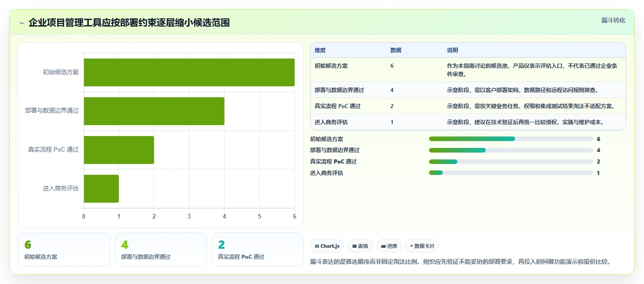This screenshot has height=284, width=644.
Task: Click the description mentioning 关键业务任务
Action: point(531,106)
